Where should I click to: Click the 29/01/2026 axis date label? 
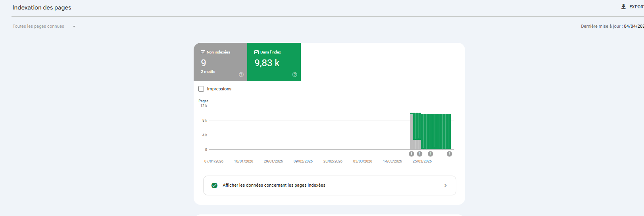tap(273, 161)
